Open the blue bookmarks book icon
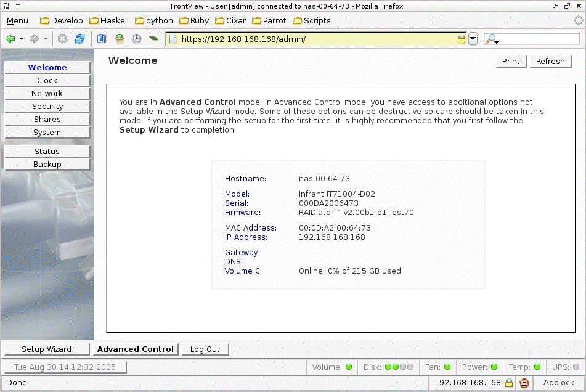 (x=102, y=39)
